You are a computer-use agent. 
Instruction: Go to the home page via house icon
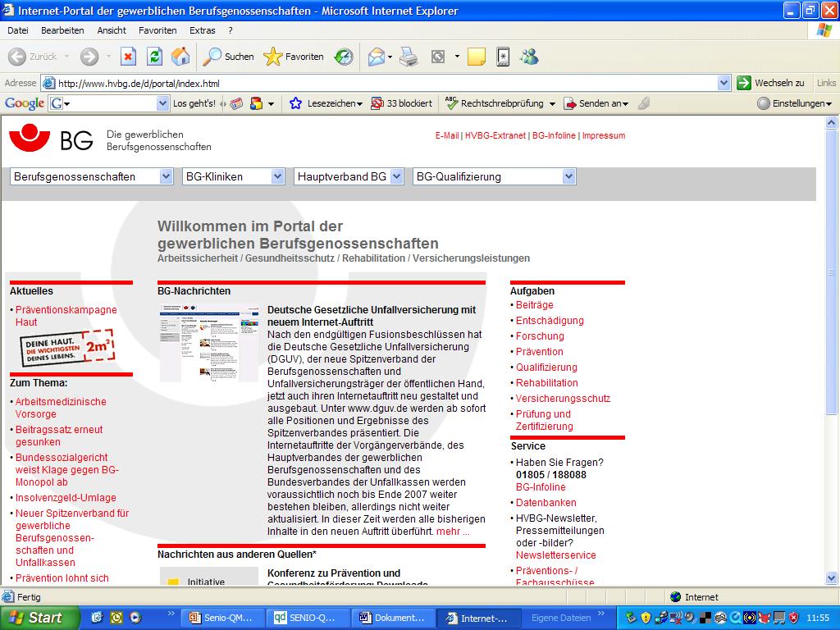pyautogui.click(x=180, y=57)
